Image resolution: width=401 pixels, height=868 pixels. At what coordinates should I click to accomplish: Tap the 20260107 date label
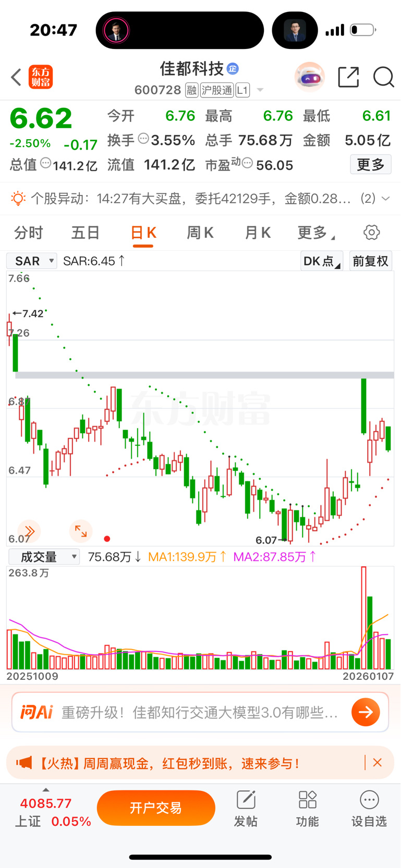[x=367, y=676]
